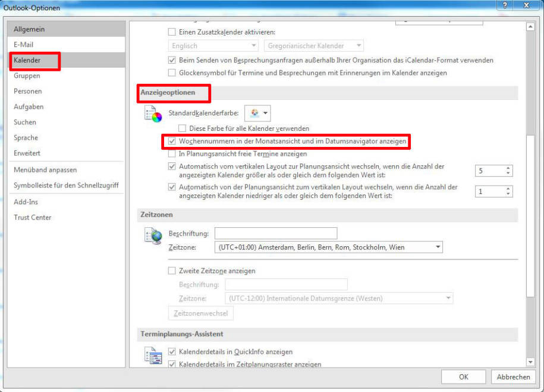Toggle Wochennummern in der Monatsansicht checkbox
The image size is (544, 392).
point(172,142)
